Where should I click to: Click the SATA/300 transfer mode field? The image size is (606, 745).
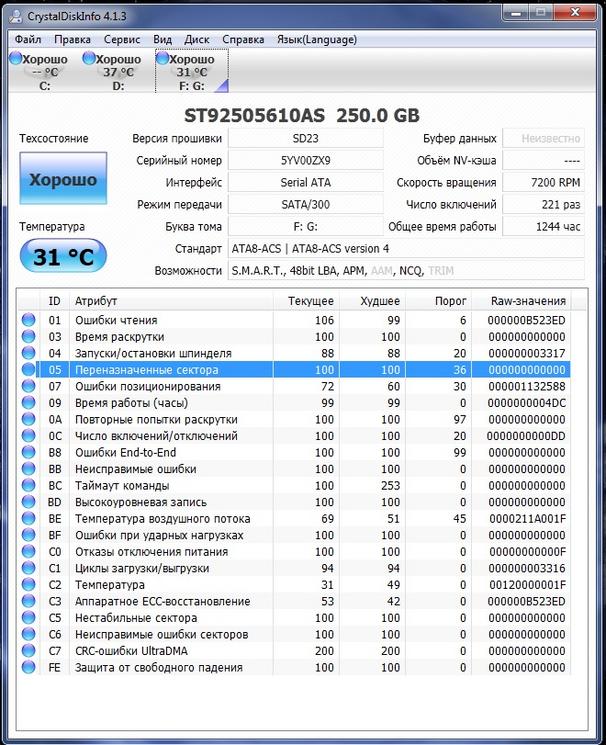click(306, 205)
